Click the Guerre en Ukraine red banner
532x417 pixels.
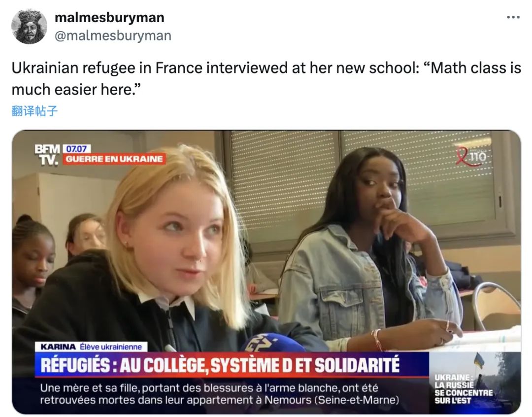pos(114,159)
